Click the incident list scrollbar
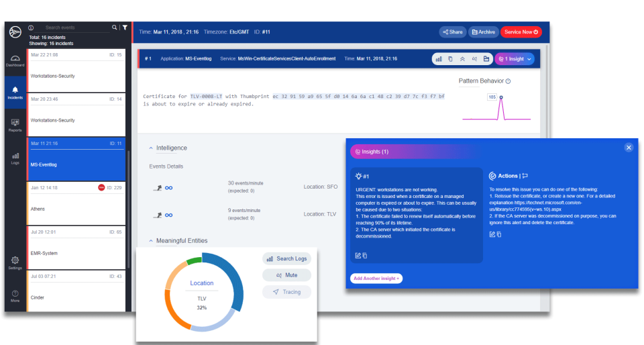644x345 pixels. pos(129,209)
